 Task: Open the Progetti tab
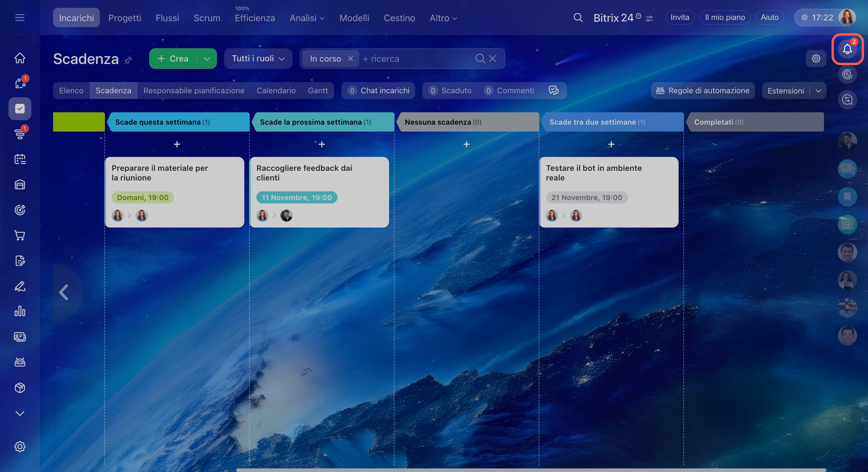pos(124,18)
